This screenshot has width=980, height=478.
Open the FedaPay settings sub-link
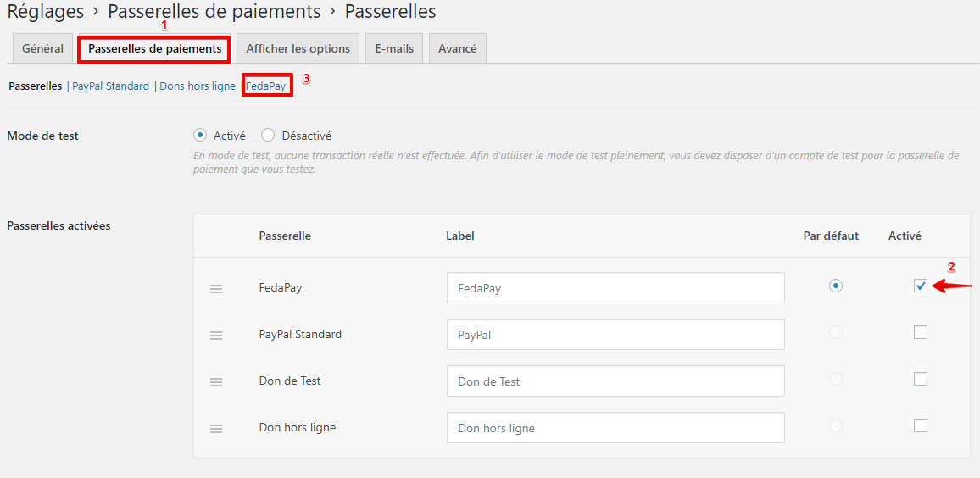pyautogui.click(x=266, y=86)
